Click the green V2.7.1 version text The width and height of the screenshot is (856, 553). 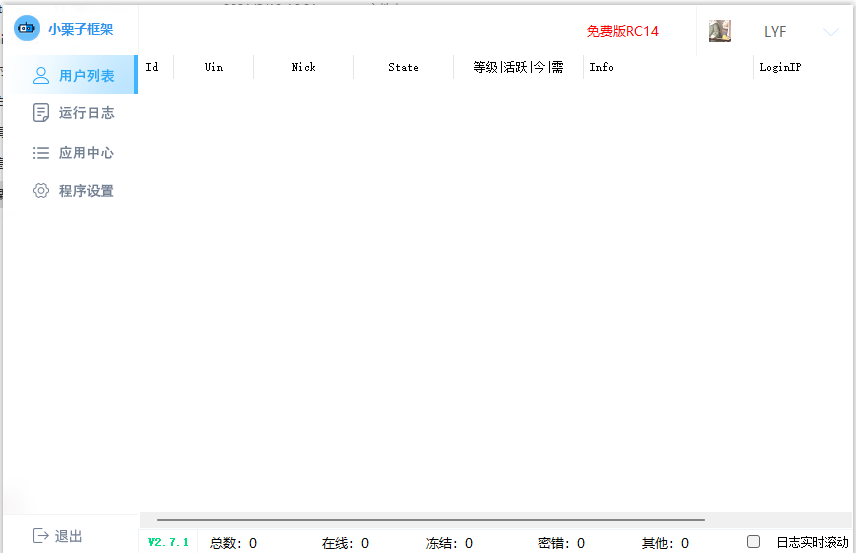pyautogui.click(x=168, y=542)
